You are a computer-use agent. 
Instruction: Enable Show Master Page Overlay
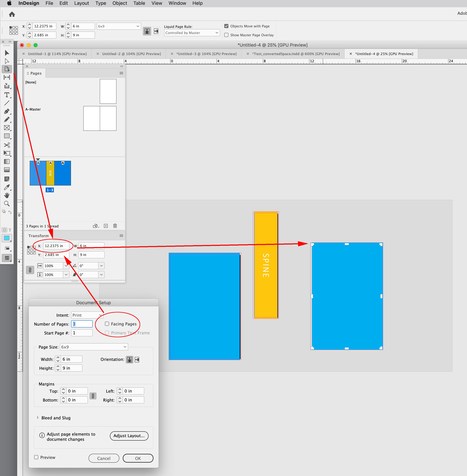point(226,35)
